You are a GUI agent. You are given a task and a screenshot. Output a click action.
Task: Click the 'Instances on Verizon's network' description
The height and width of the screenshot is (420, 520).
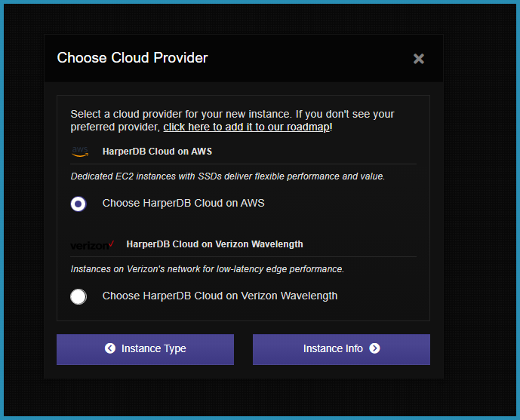[x=208, y=269]
